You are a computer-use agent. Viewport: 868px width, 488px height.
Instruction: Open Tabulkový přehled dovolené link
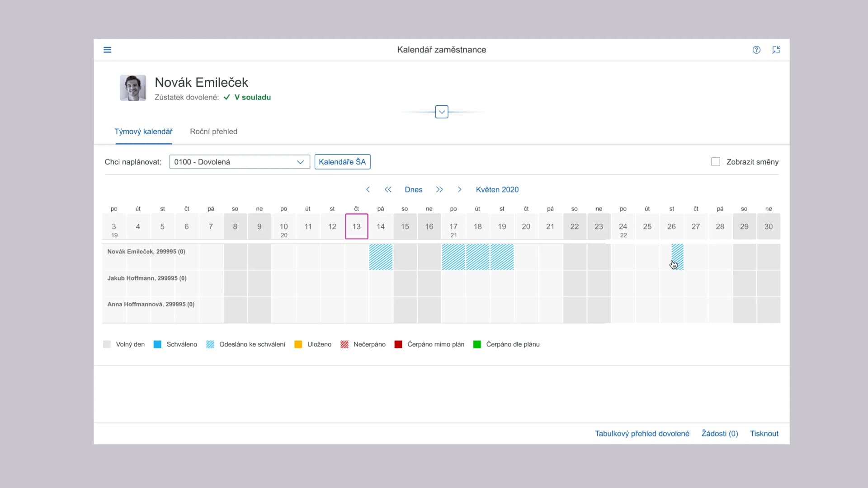click(x=642, y=433)
